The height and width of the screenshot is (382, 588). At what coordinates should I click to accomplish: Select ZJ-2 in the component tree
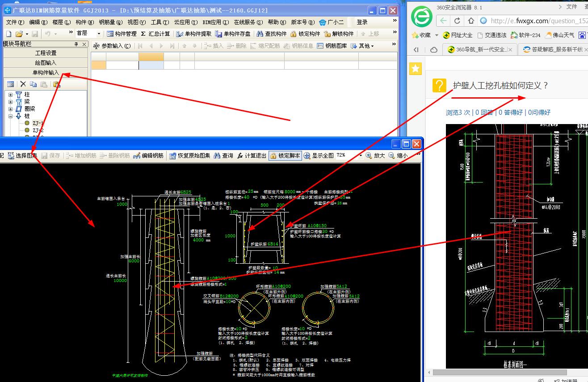point(38,130)
